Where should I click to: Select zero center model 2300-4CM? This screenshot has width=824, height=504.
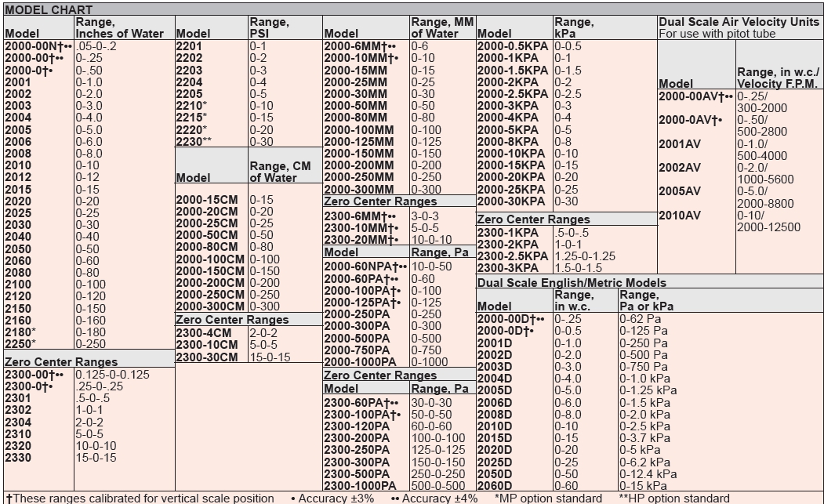[202, 333]
